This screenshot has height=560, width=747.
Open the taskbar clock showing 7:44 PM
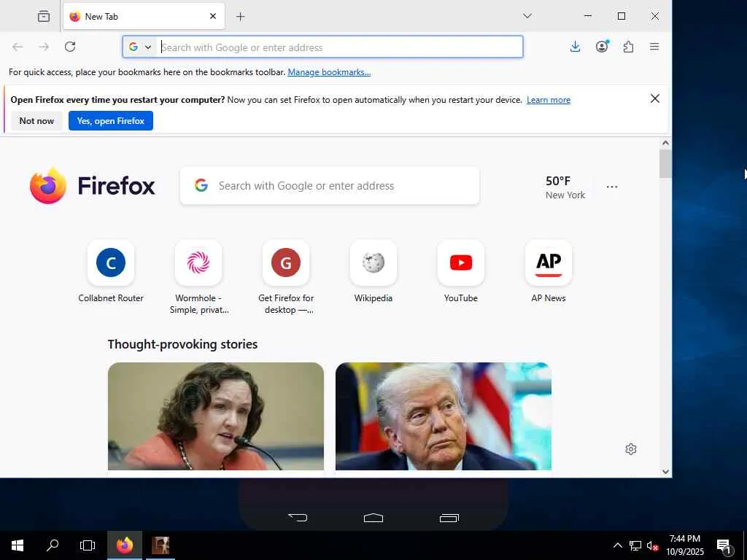[684, 545]
